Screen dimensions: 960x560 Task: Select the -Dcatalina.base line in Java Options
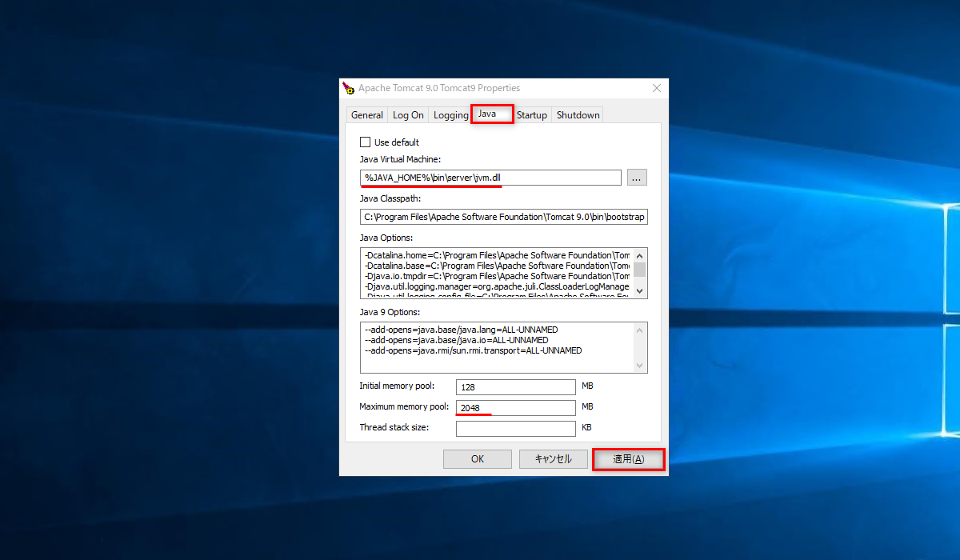(497, 266)
